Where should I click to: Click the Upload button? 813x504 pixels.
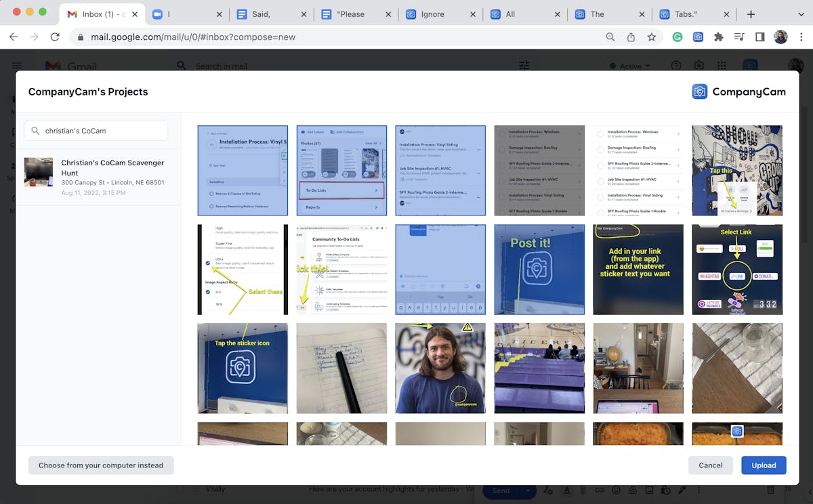(x=764, y=465)
